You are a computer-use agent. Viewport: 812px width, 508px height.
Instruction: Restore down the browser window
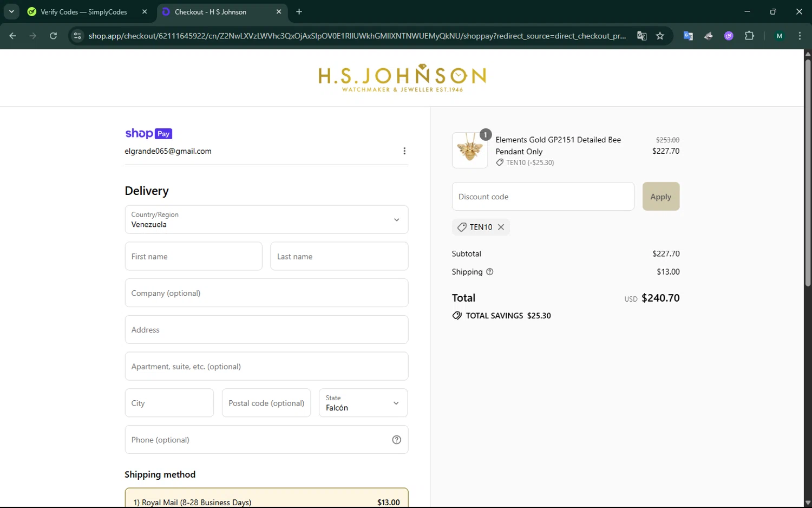(x=773, y=11)
